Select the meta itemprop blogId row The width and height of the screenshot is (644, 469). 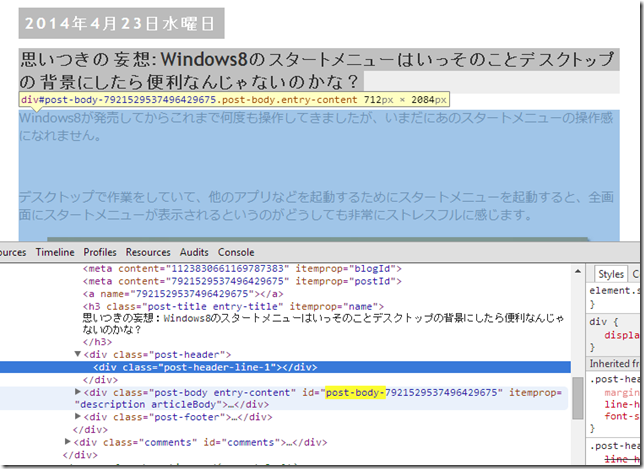pos(242,269)
